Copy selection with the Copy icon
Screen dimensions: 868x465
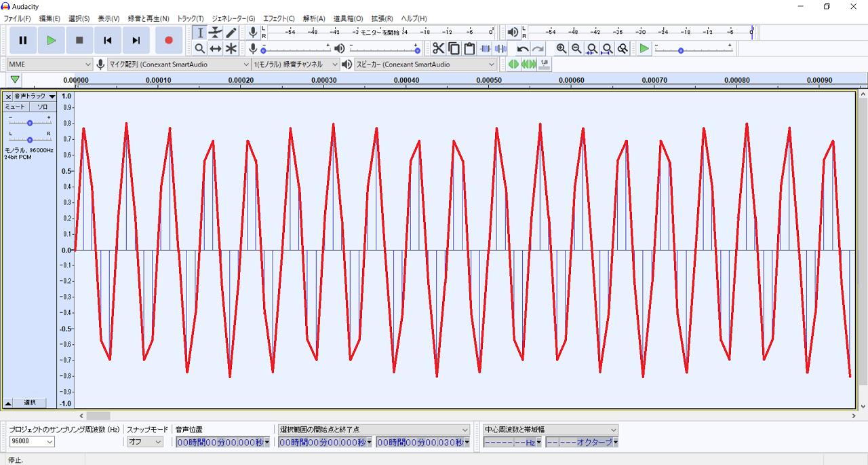[x=454, y=48]
